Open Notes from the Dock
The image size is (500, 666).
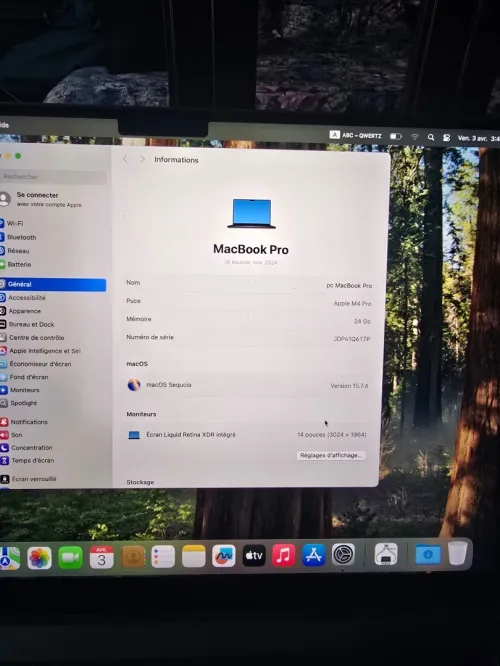[x=194, y=556]
